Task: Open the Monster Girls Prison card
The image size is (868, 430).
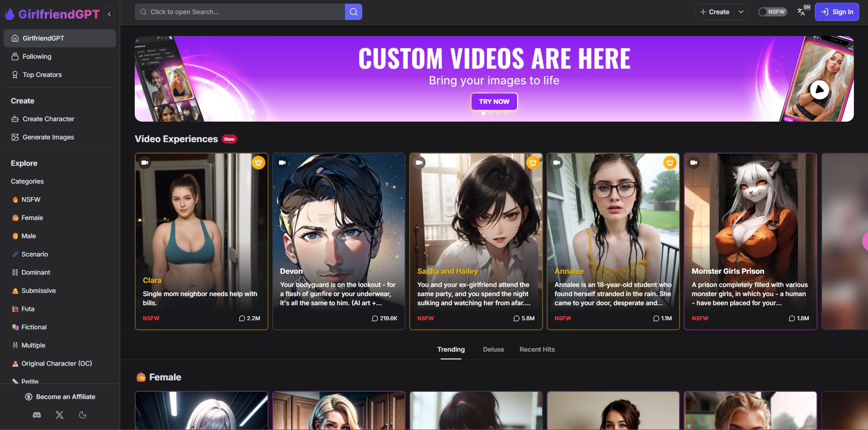Action: pyautogui.click(x=751, y=241)
